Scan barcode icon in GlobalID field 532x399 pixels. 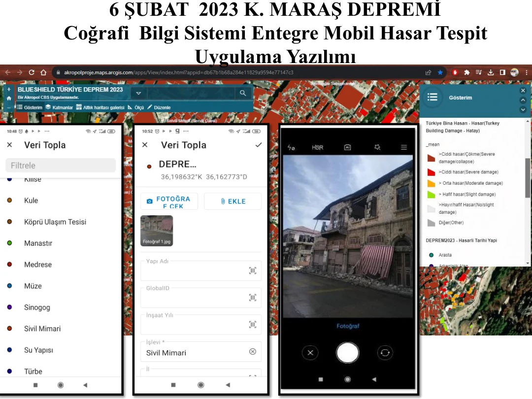coord(253,298)
